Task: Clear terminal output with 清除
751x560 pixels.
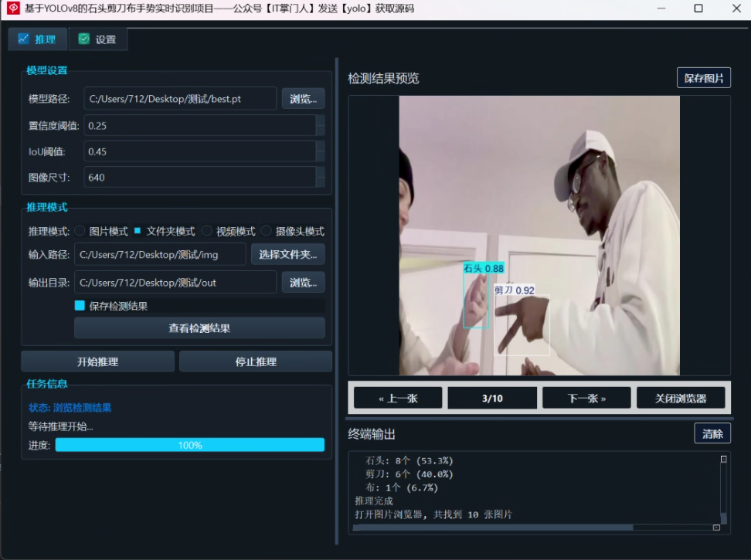Action: [x=712, y=433]
